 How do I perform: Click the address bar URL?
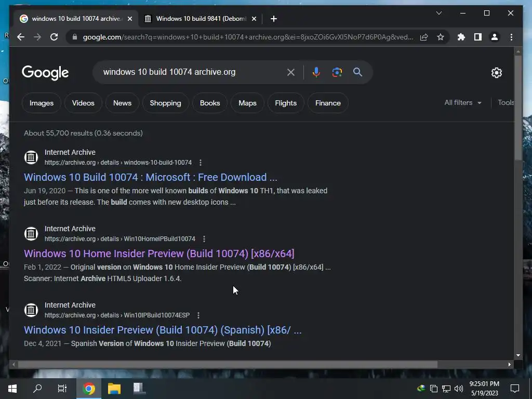click(x=248, y=37)
